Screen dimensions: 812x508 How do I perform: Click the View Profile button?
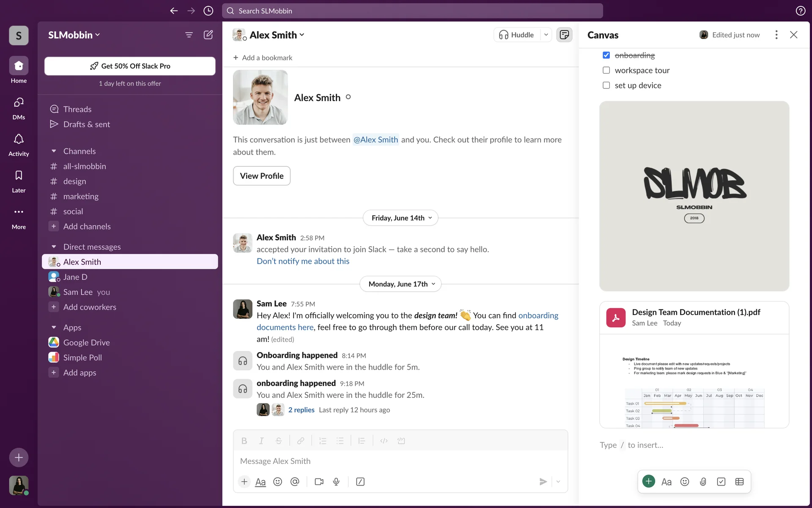click(261, 176)
